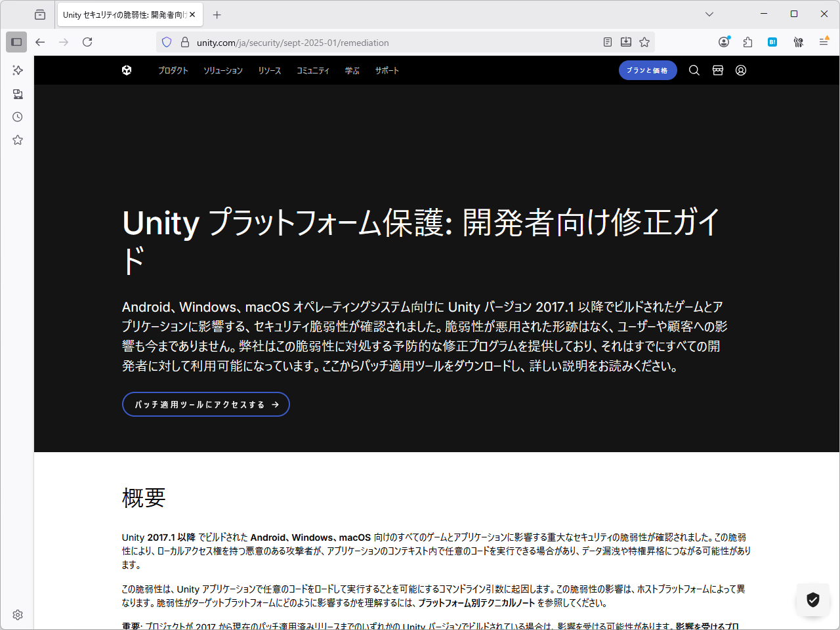Open the AI chatbot sparkle sidebar icon
This screenshot has height=630, width=840.
(17, 70)
